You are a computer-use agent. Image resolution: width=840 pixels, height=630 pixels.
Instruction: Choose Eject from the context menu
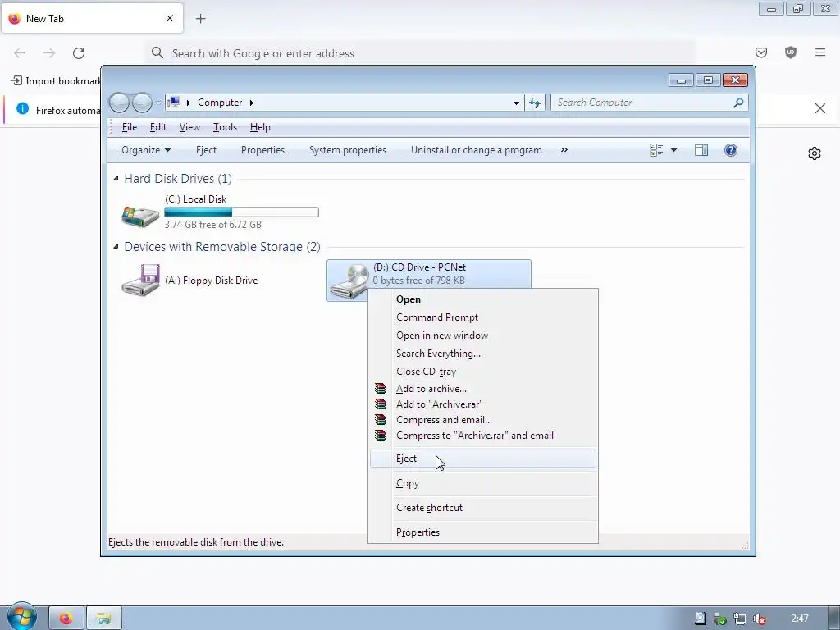click(482, 459)
